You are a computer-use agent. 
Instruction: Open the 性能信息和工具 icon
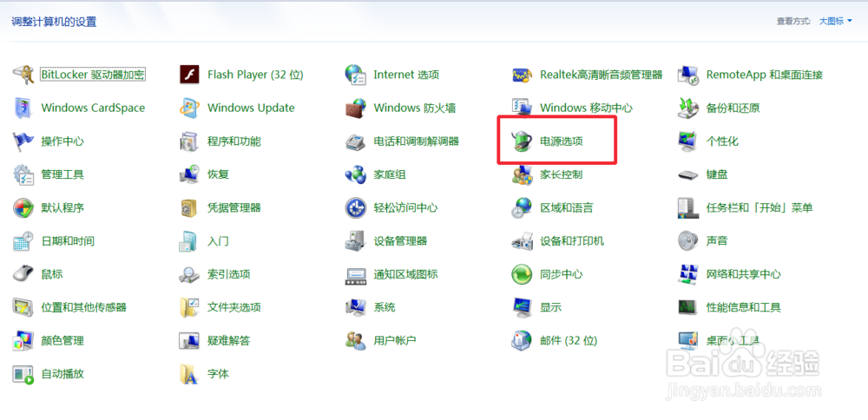click(688, 307)
